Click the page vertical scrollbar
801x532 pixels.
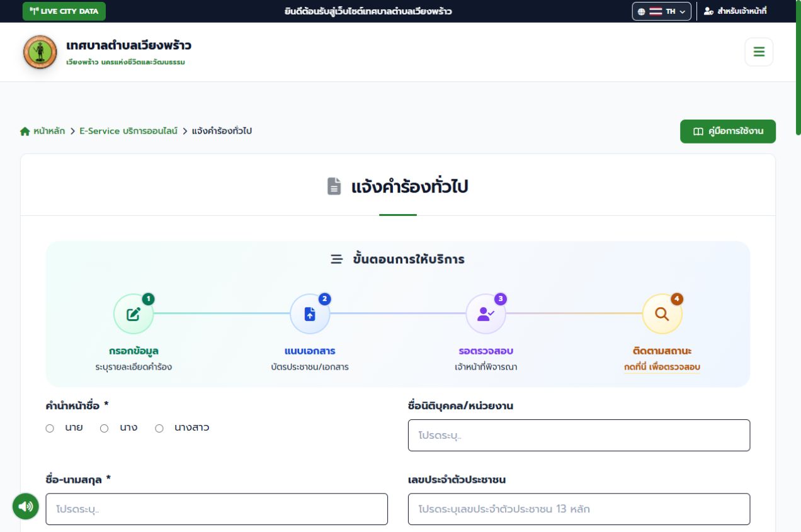click(798, 68)
